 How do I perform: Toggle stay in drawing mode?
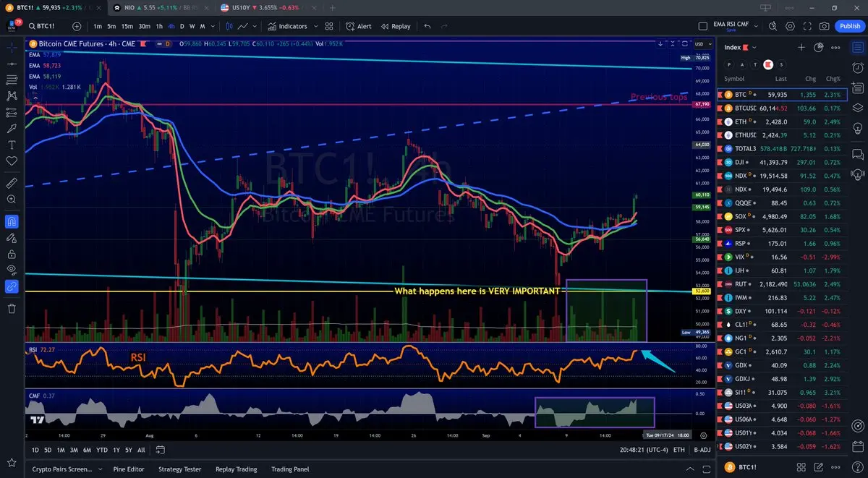click(x=12, y=237)
